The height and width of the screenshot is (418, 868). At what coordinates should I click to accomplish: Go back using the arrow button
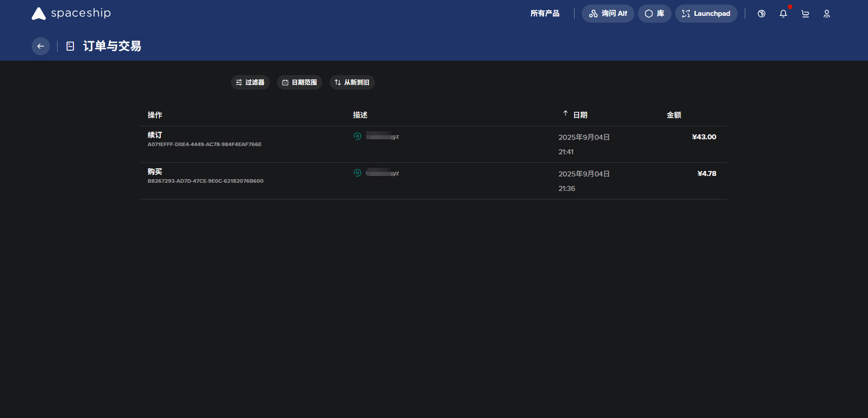point(41,46)
